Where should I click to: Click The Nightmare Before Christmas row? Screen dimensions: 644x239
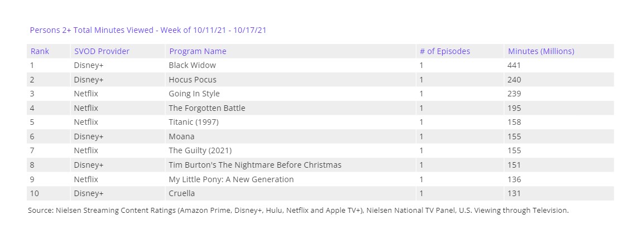255,165
